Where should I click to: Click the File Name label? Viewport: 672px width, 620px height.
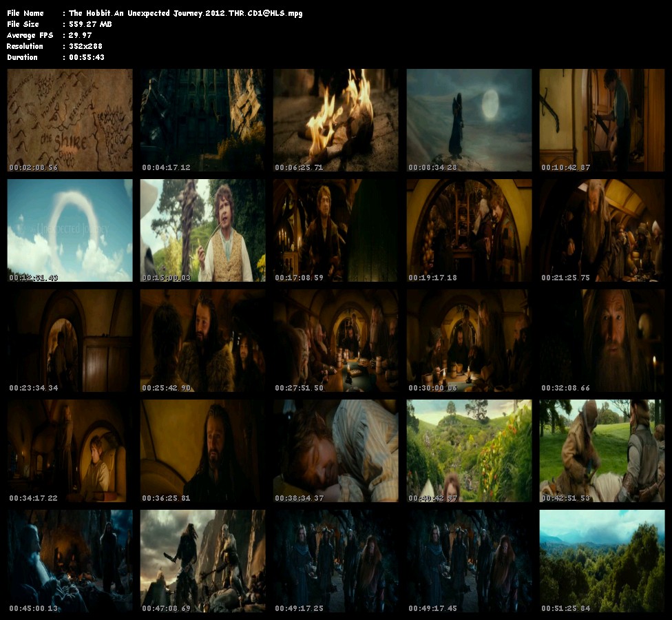pos(25,13)
